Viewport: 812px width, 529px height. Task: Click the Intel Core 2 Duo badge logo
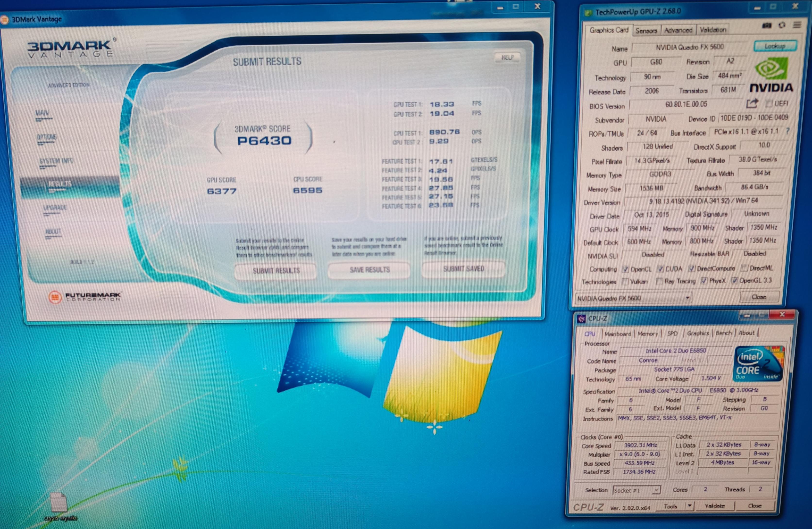[758, 363]
